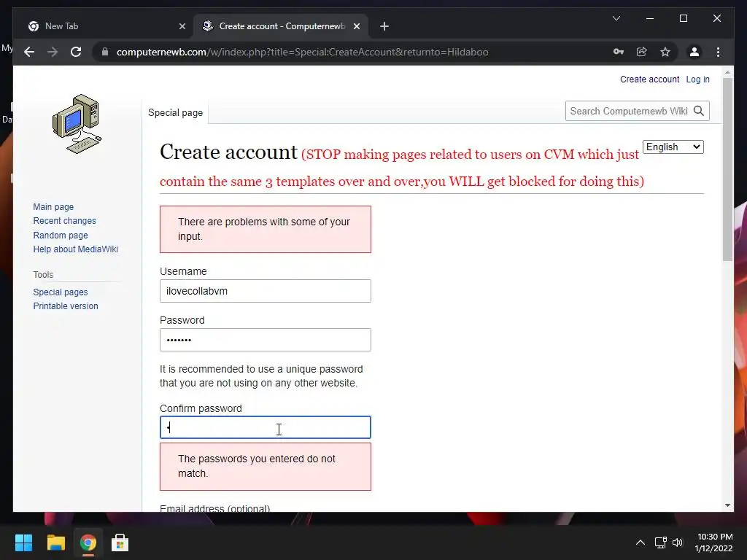Image resolution: width=747 pixels, height=560 pixels.
Task: Close the New Tab tab
Action: tap(182, 26)
